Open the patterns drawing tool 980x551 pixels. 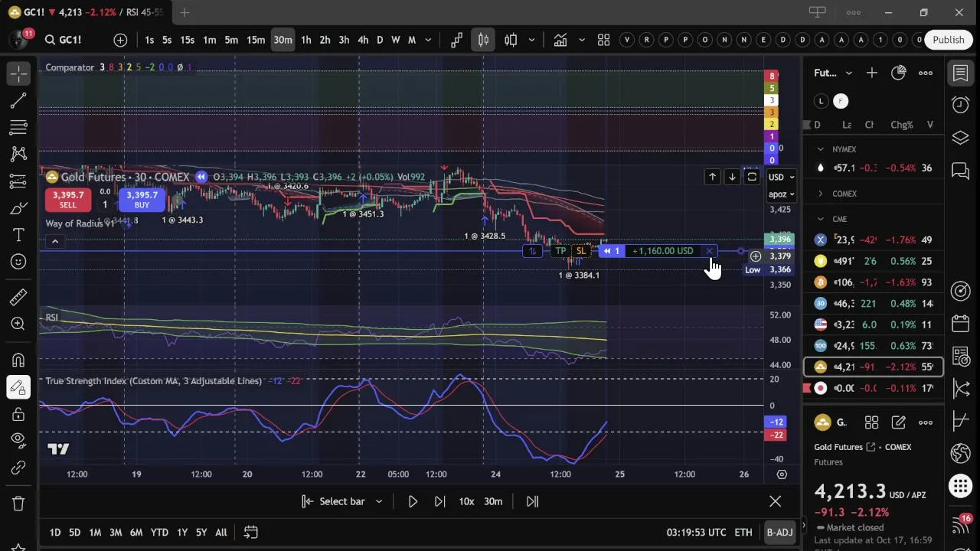tap(18, 154)
